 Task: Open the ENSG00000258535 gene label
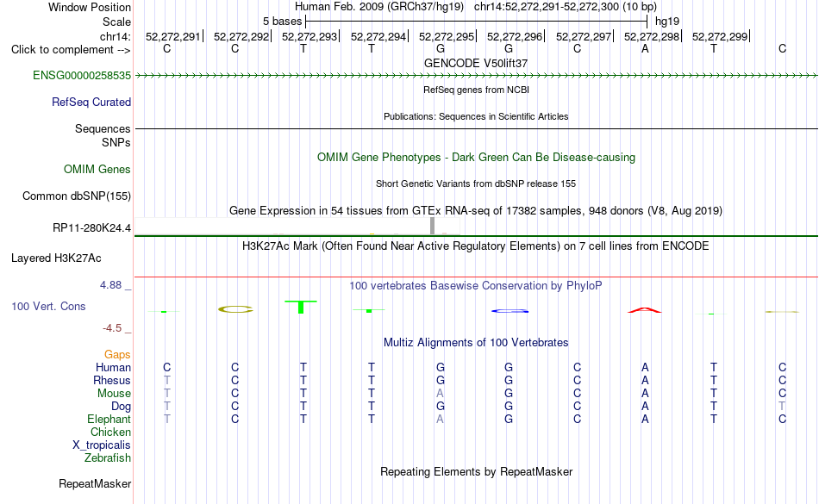[82, 76]
